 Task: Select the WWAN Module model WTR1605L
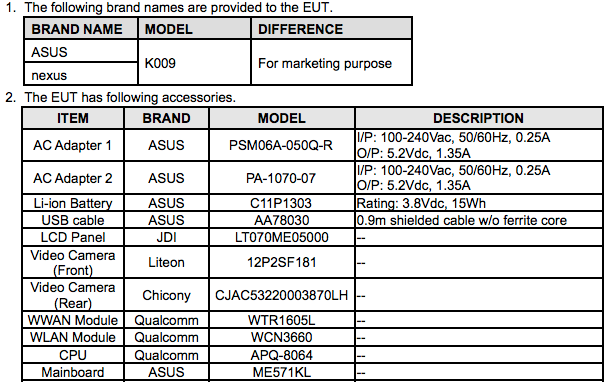point(281,320)
